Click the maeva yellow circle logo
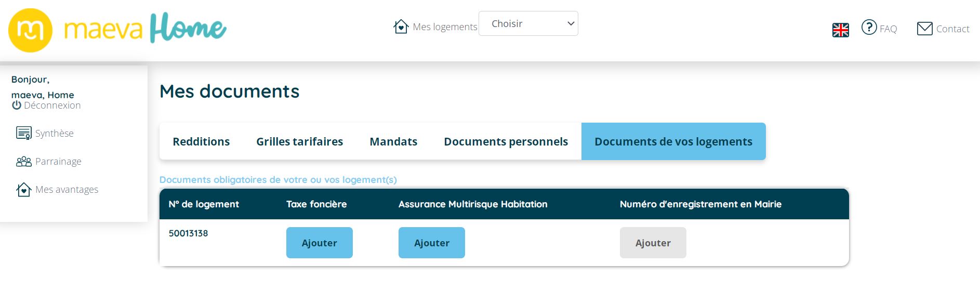This screenshot has width=980, height=290. point(30,30)
